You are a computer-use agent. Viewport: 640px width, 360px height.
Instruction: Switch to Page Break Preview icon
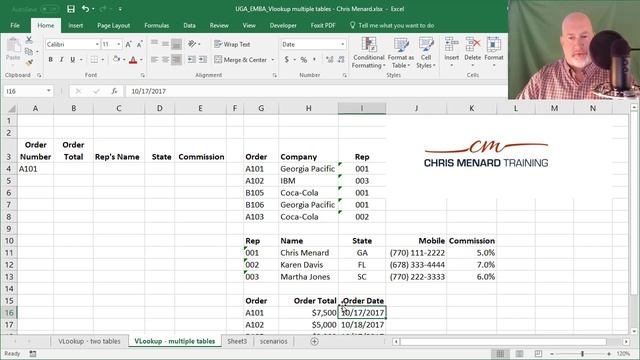point(538,353)
